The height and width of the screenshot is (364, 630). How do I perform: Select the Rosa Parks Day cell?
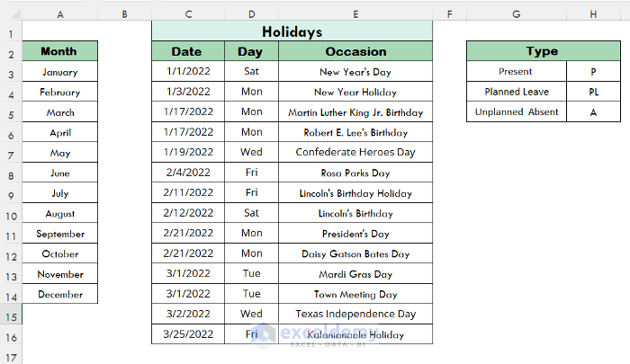(x=355, y=173)
